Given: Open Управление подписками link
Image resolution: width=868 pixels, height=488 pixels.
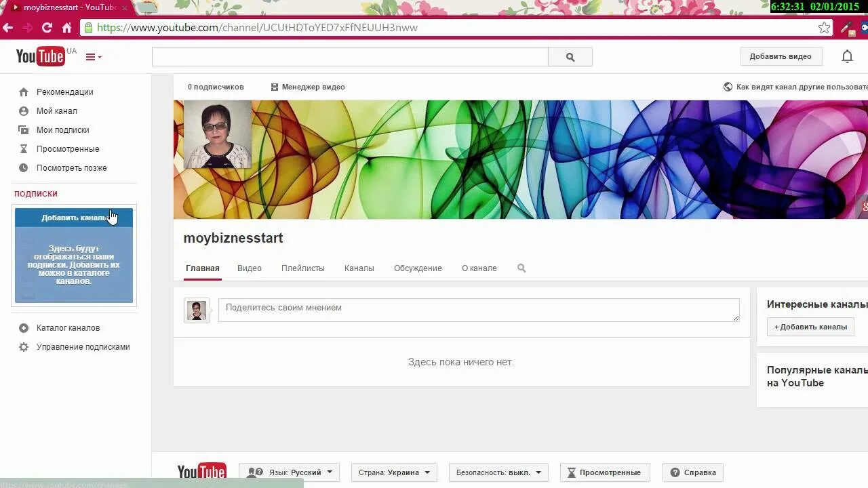Looking at the screenshot, I should 83,347.
